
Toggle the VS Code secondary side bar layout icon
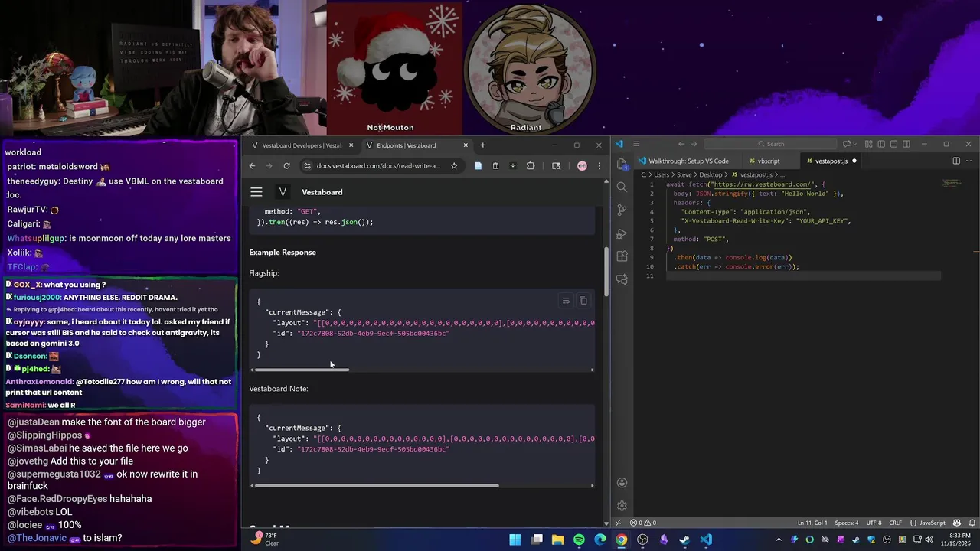[906, 144]
